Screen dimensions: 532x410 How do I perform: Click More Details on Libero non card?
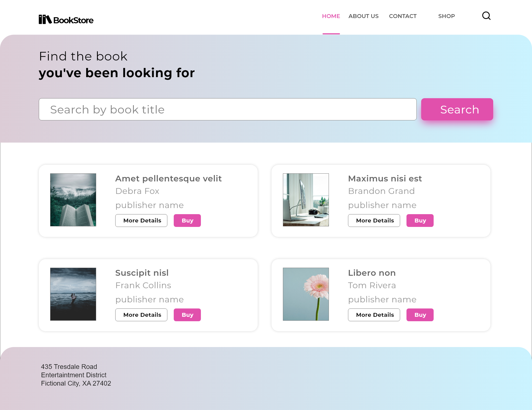click(x=375, y=314)
